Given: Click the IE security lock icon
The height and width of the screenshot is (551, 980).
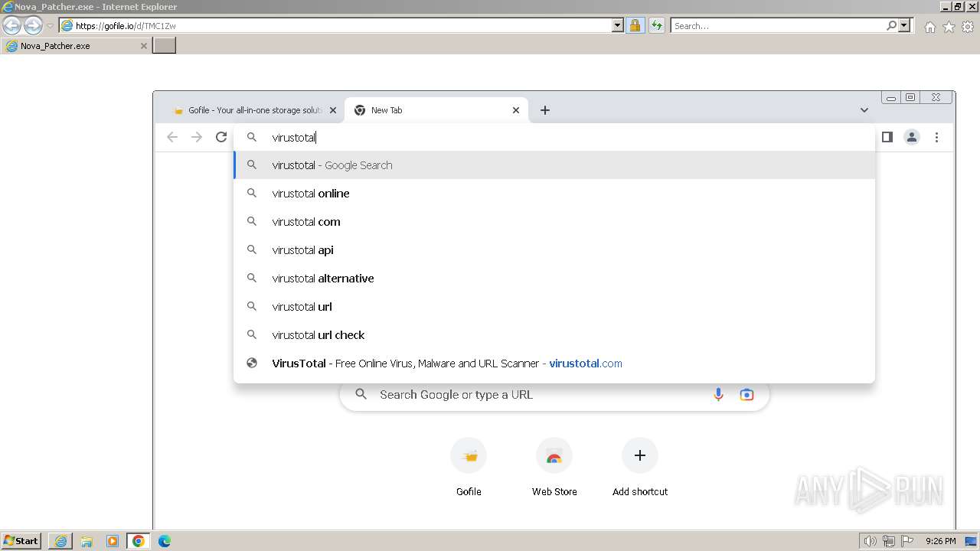Looking at the screenshot, I should (x=635, y=25).
